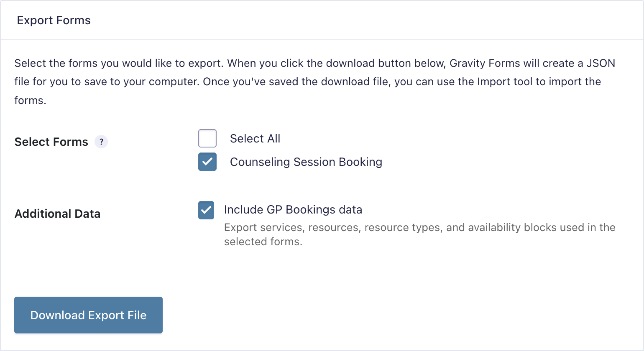This screenshot has height=351, width=644.
Task: Click the Download Export File button
Action: click(88, 315)
